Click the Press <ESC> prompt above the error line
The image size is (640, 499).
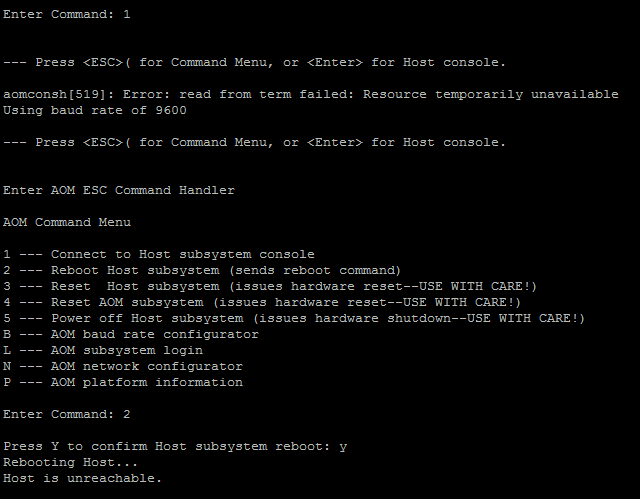point(255,62)
